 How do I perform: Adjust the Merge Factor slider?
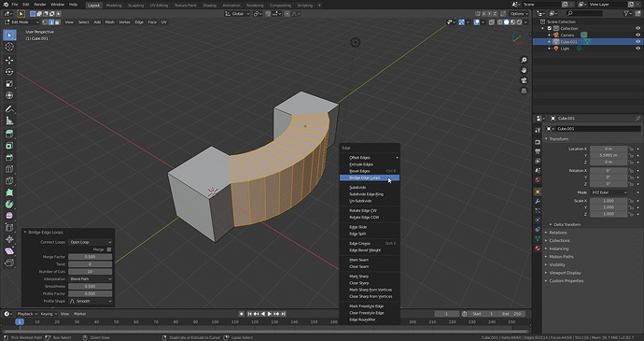click(90, 257)
